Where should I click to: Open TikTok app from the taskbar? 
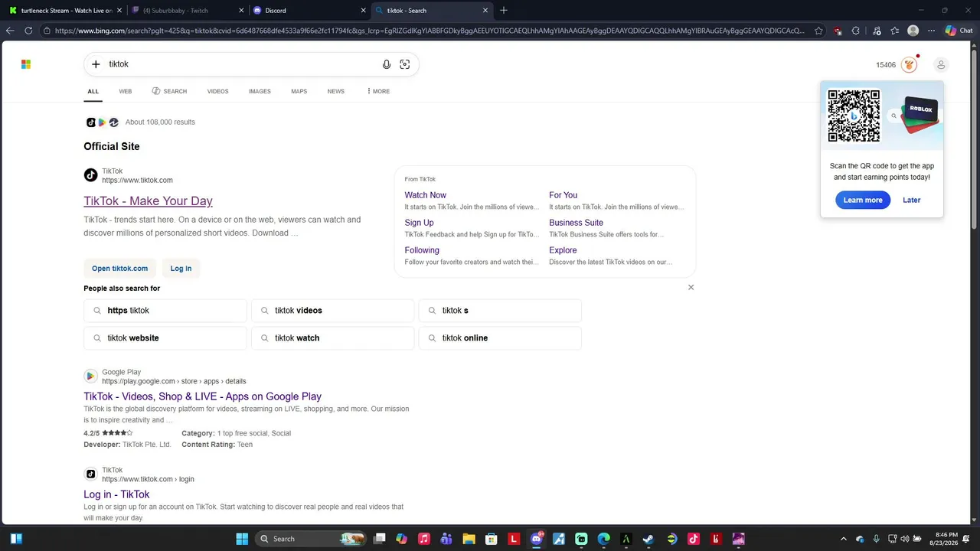[693, 539]
